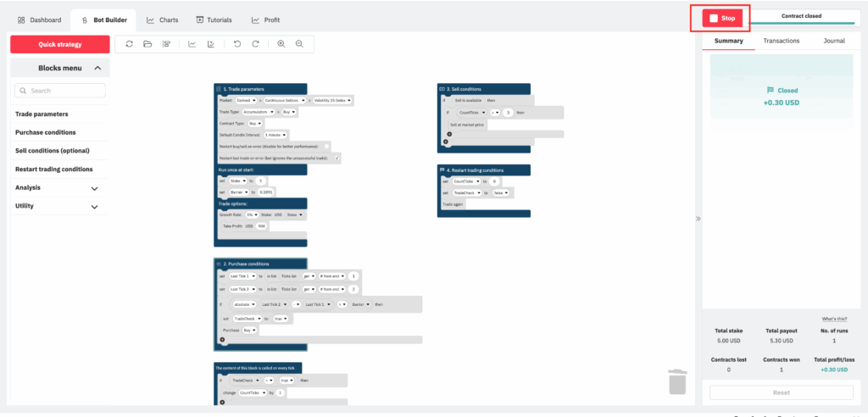868x417 pixels.
Task: Click the plus icon below Sell at market price
Action: click(449, 134)
